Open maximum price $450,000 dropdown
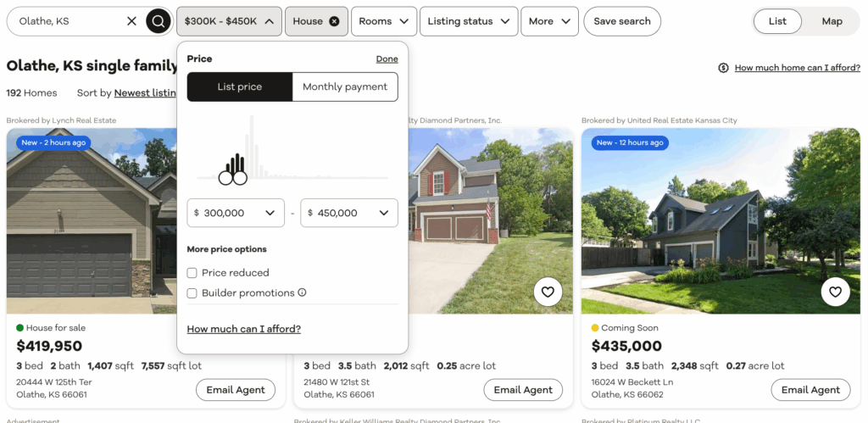The image size is (868, 423). [348, 213]
